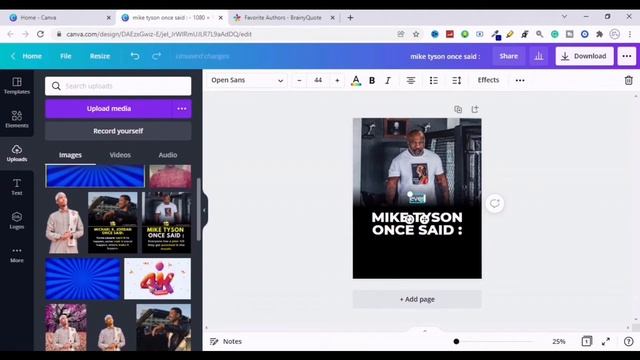Open the Logos sidebar panel
The width and height of the screenshot is (640, 360).
pyautogui.click(x=17, y=220)
